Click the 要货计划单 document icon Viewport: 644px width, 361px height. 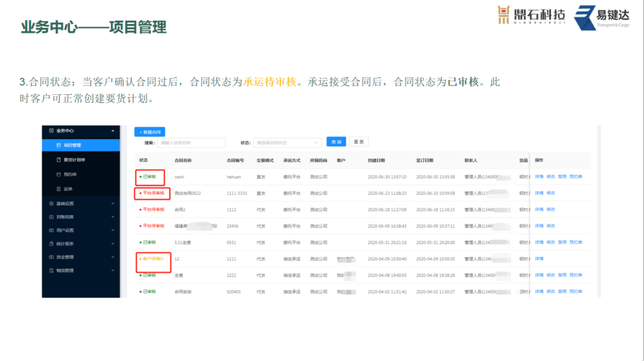[58, 160]
